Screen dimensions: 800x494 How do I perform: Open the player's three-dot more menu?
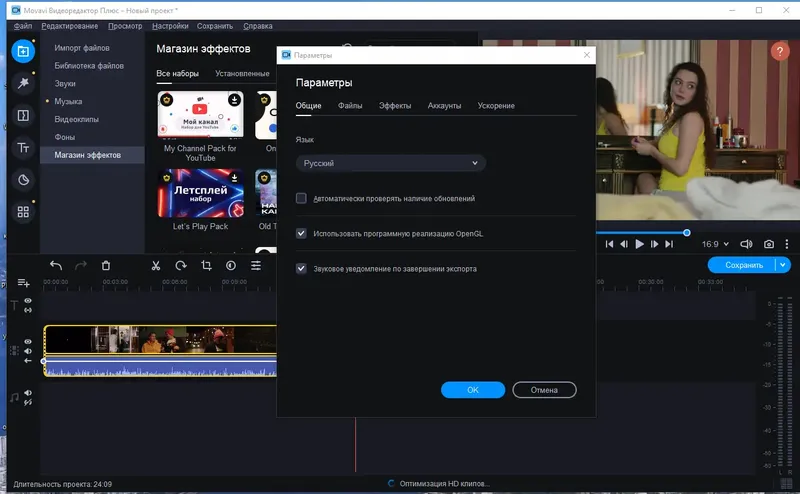787,244
